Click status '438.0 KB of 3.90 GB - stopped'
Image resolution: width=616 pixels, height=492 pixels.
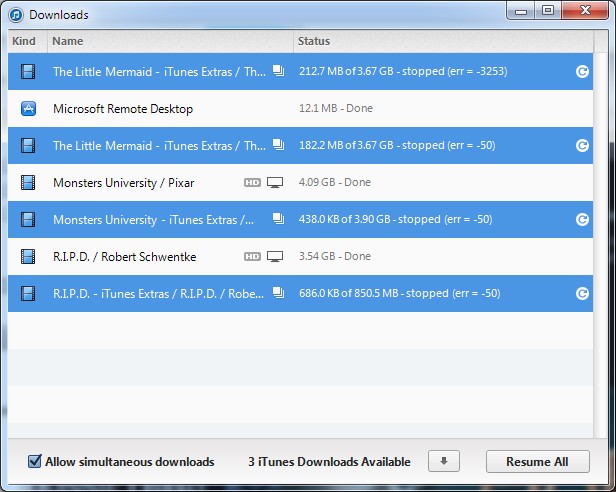395,219
